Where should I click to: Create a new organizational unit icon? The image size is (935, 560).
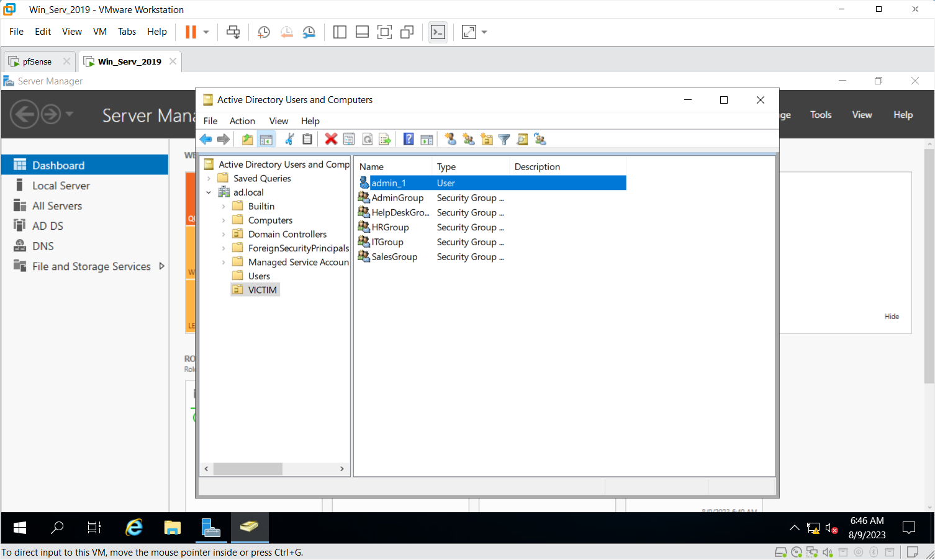pyautogui.click(x=487, y=139)
